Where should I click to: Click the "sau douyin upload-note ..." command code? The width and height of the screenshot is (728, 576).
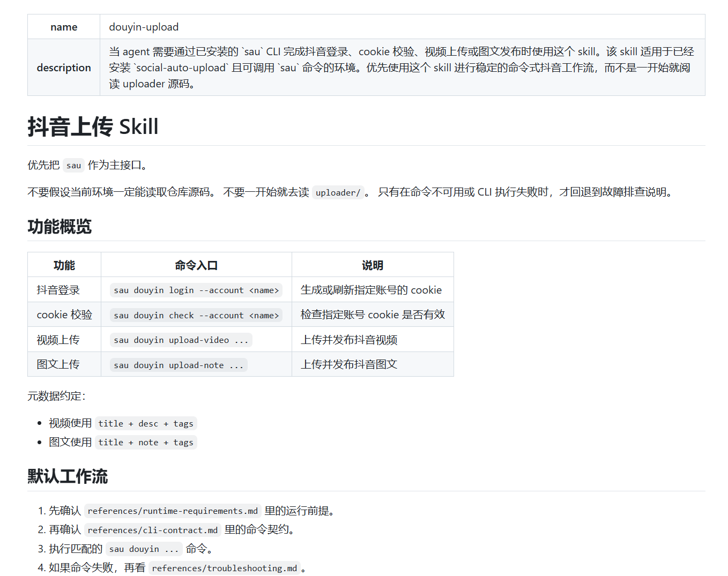tap(179, 365)
